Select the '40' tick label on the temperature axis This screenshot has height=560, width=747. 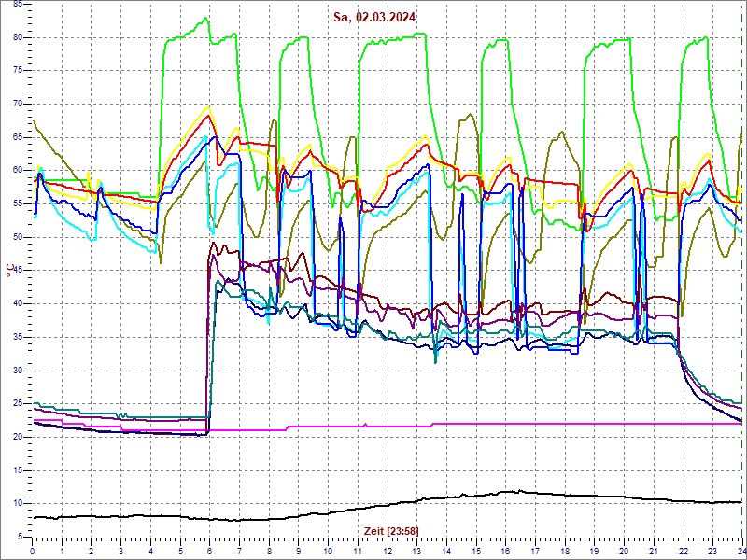pos(18,304)
